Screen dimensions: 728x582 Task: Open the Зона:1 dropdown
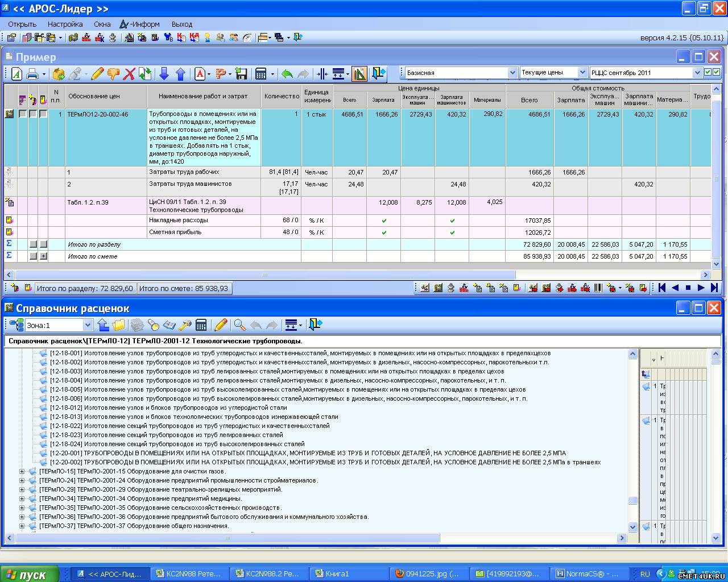88,325
